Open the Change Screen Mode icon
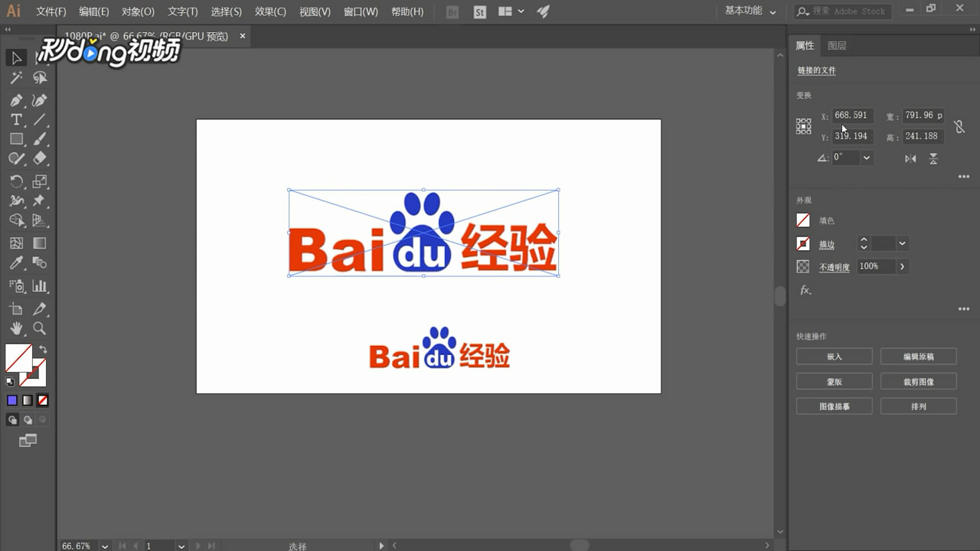 (28, 441)
